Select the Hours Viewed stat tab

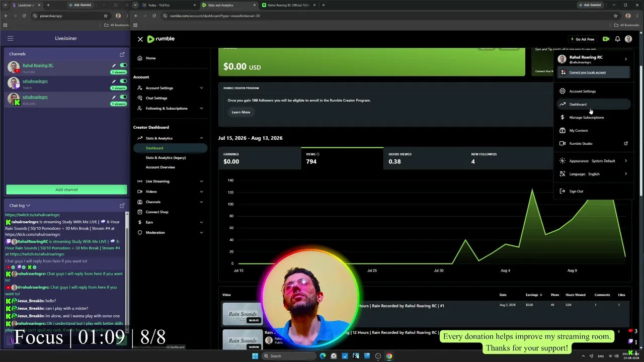[425, 158]
